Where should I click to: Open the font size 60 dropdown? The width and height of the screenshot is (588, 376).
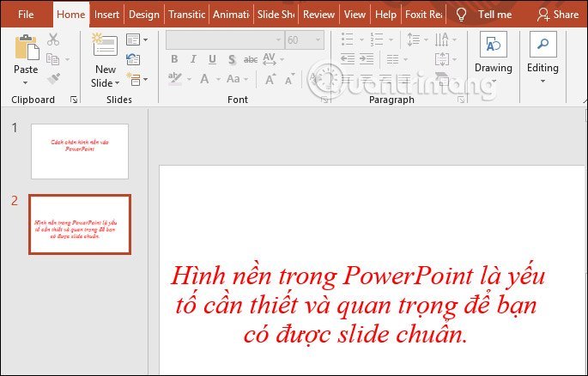(318, 39)
